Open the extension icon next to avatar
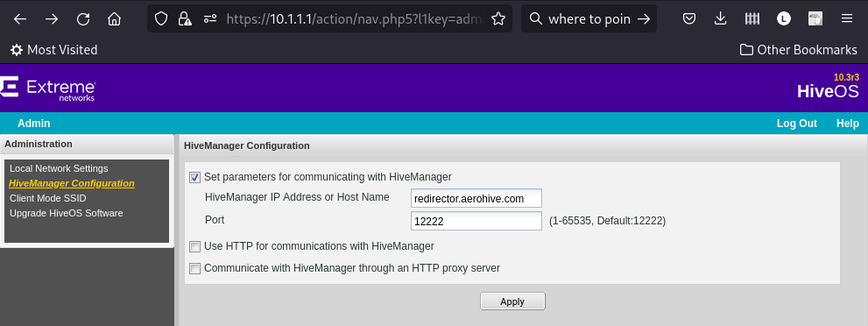 [815, 18]
